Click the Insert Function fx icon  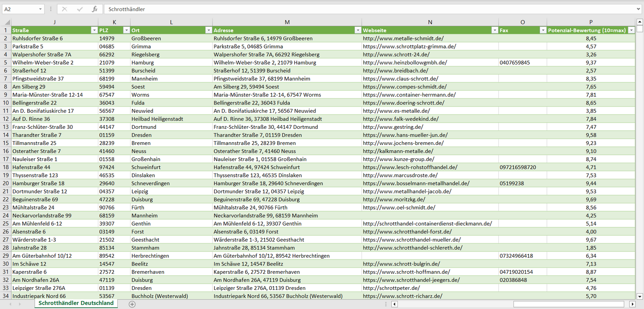point(94,9)
